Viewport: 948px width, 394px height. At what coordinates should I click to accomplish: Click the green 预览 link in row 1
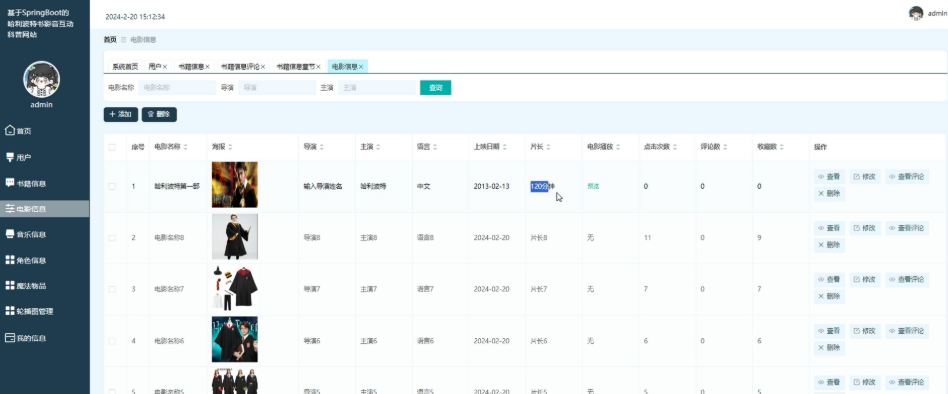pyautogui.click(x=593, y=186)
